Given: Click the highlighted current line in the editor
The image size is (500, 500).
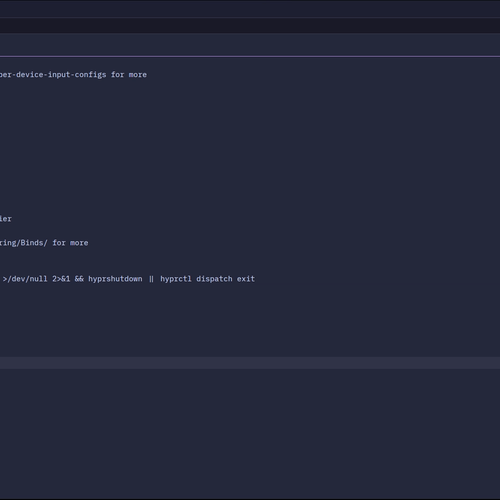Looking at the screenshot, I should point(250,363).
